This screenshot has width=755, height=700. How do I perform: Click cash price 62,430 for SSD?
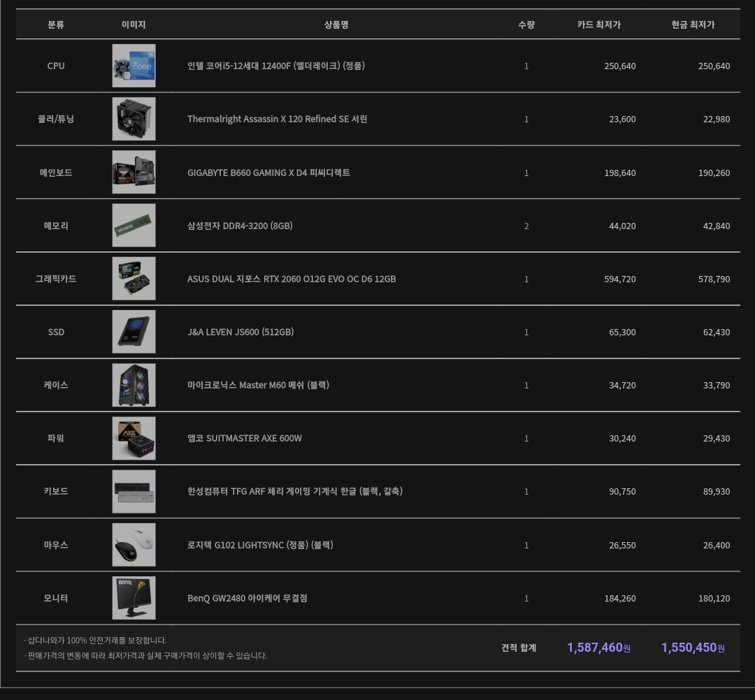pos(717,333)
